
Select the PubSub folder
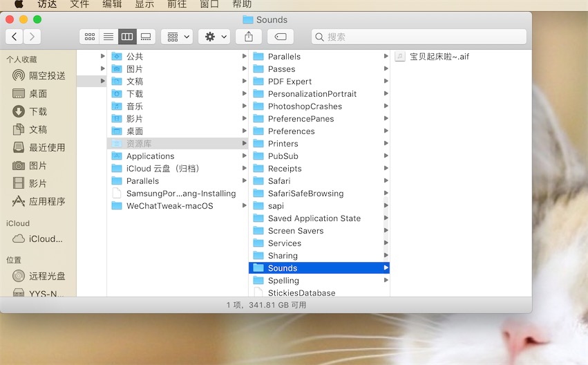[319, 156]
